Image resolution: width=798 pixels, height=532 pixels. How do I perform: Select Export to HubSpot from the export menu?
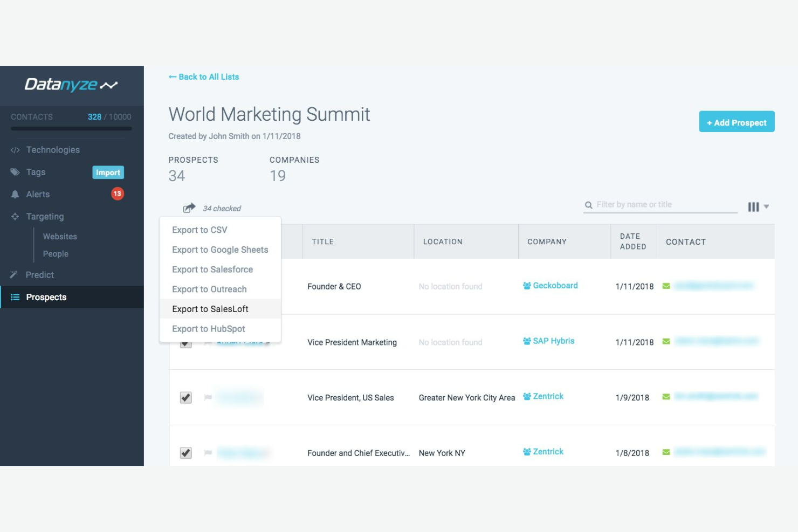[x=208, y=328]
